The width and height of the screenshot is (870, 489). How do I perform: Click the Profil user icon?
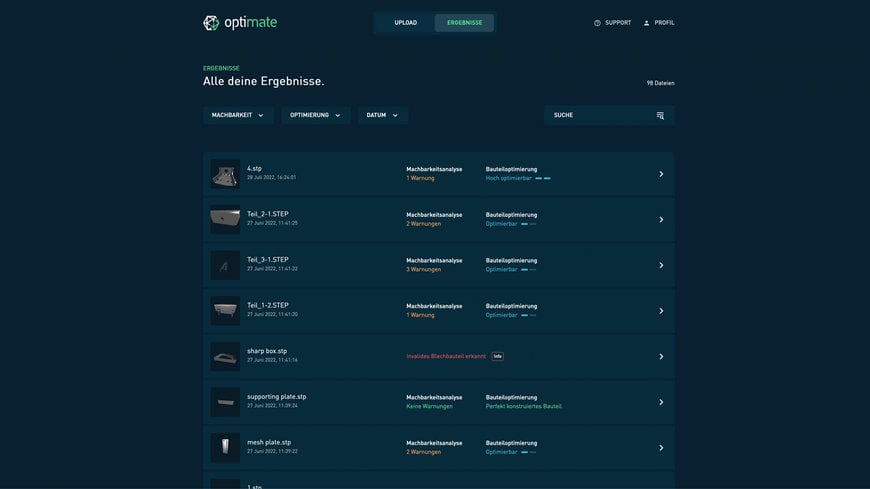(x=646, y=23)
